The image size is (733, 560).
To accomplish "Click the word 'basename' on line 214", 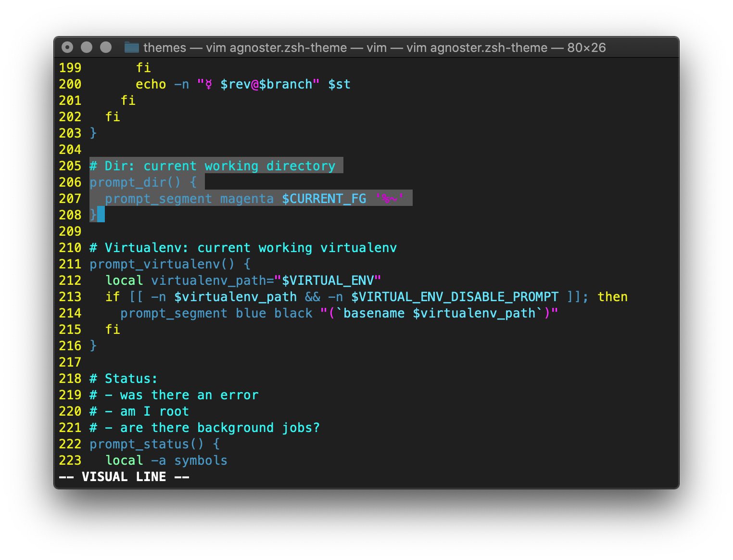I will 374,313.
